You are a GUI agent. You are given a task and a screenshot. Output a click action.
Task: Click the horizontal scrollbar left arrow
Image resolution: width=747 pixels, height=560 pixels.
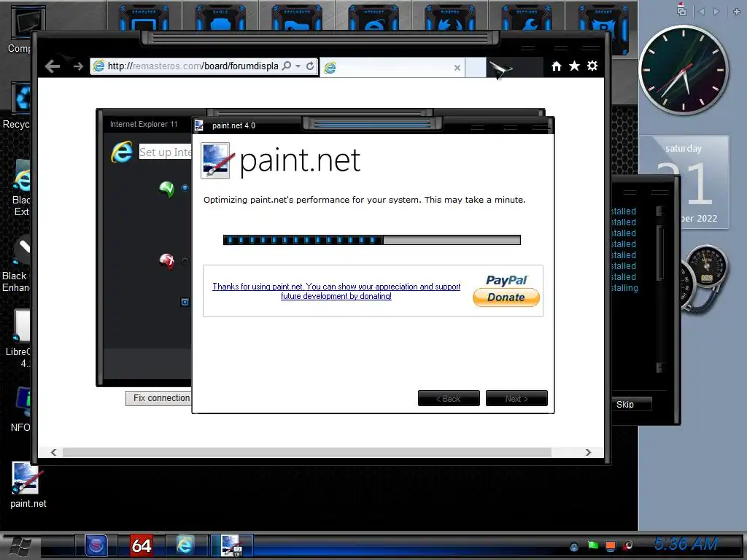click(x=54, y=452)
